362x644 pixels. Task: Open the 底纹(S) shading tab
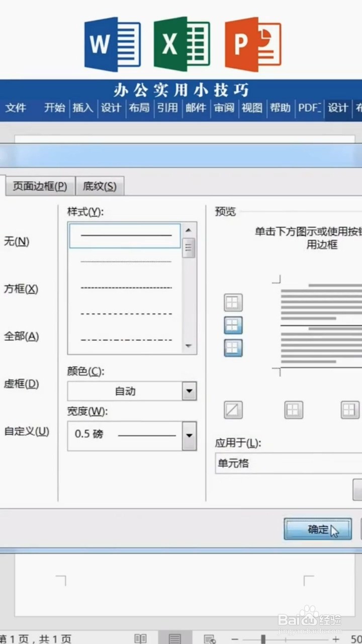click(100, 186)
